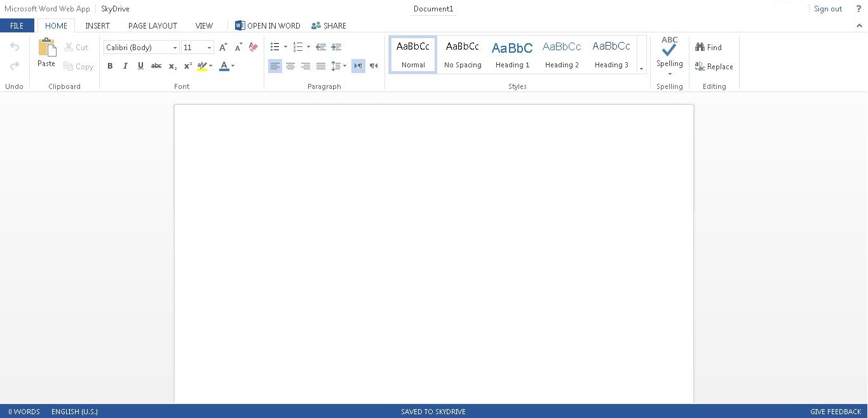Increase paragraph indent
This screenshot has height=418, width=868.
point(336,47)
